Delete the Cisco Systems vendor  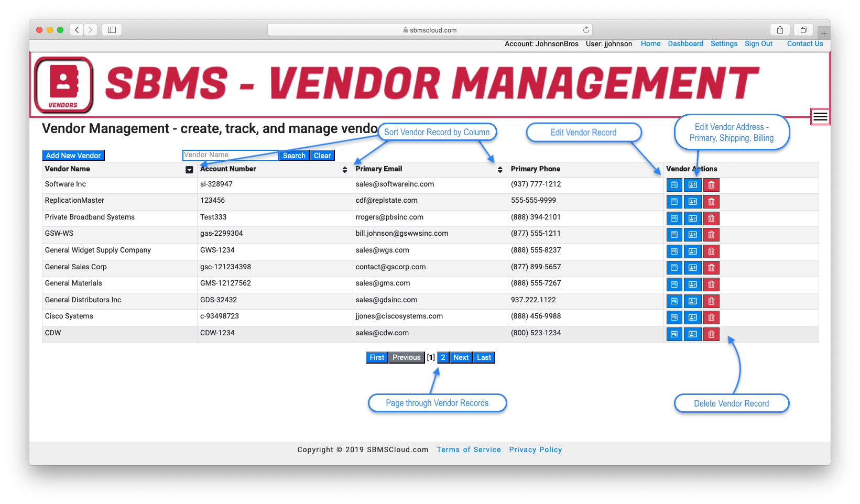tap(711, 317)
